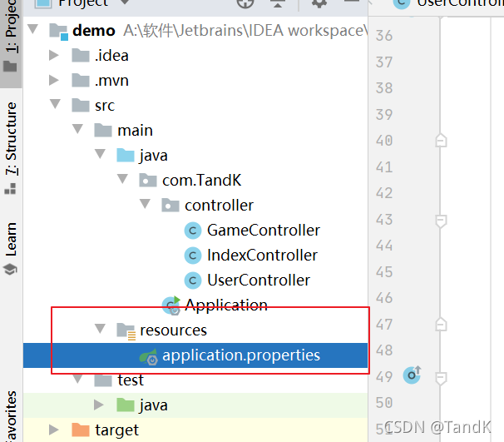Screen dimensions: 504x442
Task: Open the Project view dropdown arrow
Action: tap(125, 2)
